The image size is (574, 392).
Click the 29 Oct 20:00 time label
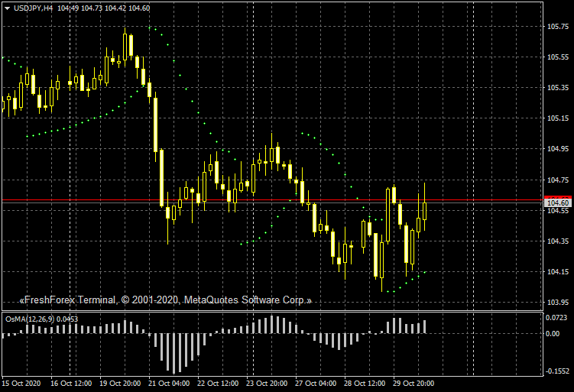pos(413,384)
